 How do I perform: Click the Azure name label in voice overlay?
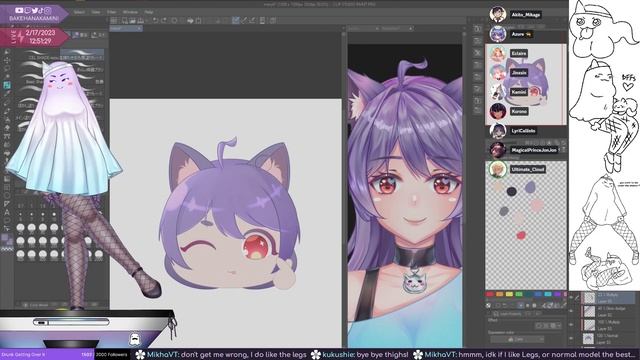521,34
